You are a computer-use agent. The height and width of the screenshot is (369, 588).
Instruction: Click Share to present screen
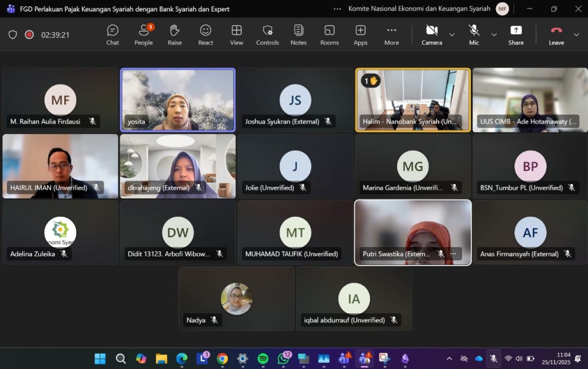[516, 34]
